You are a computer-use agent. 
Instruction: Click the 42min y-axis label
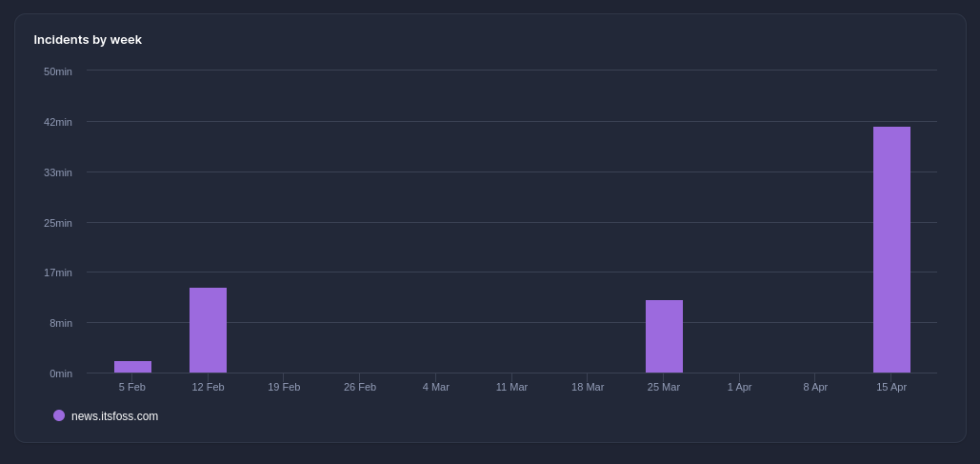click(58, 122)
